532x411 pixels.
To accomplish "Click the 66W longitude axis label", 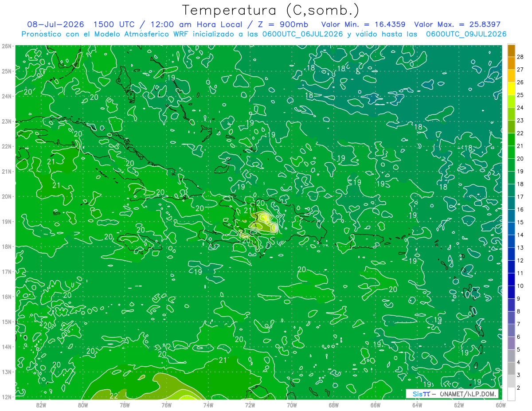I will pos(376,405).
